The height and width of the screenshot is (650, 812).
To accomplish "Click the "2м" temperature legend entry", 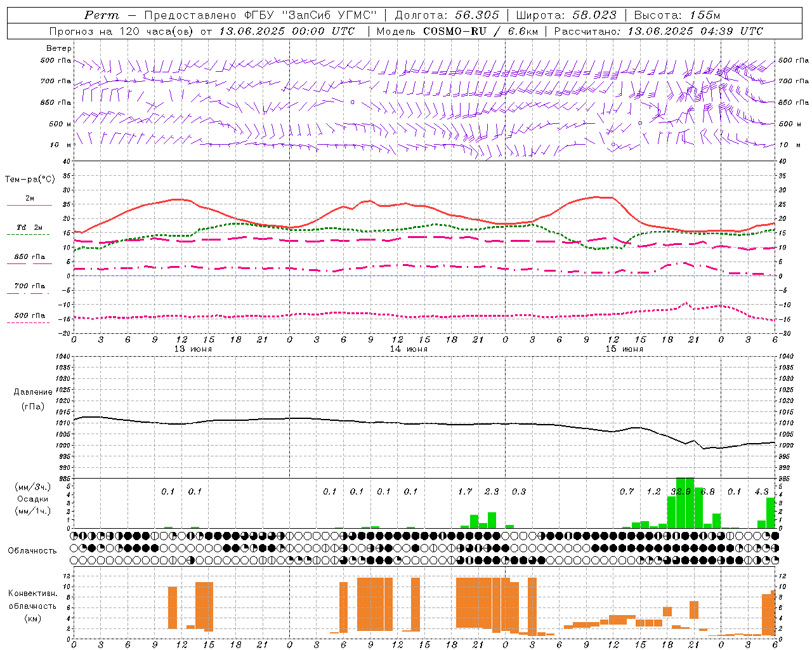I will [x=30, y=199].
